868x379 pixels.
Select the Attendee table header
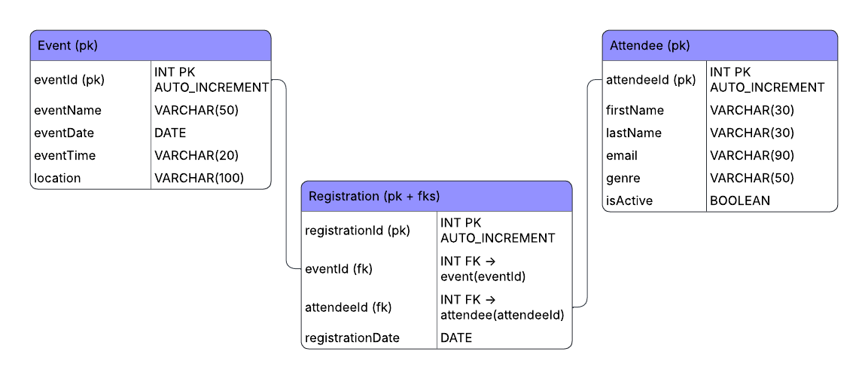719,46
